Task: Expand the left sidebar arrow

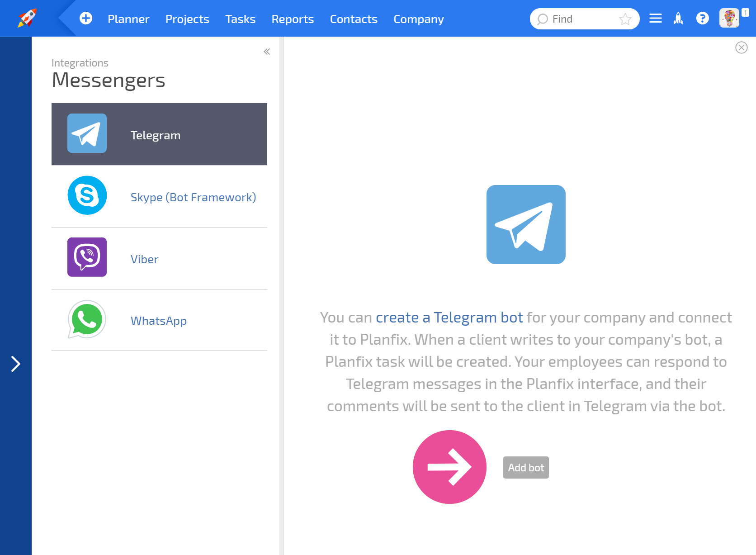Action: tap(16, 364)
